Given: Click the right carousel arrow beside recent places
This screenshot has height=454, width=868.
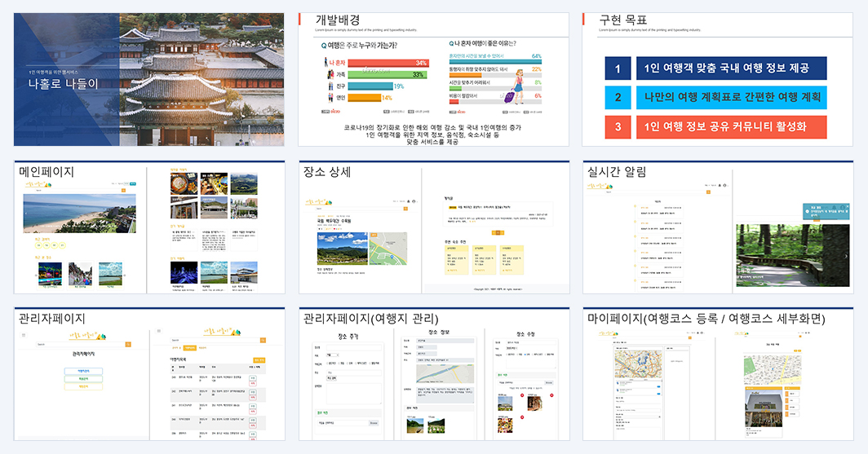Looking at the screenshot, I should point(125,275).
